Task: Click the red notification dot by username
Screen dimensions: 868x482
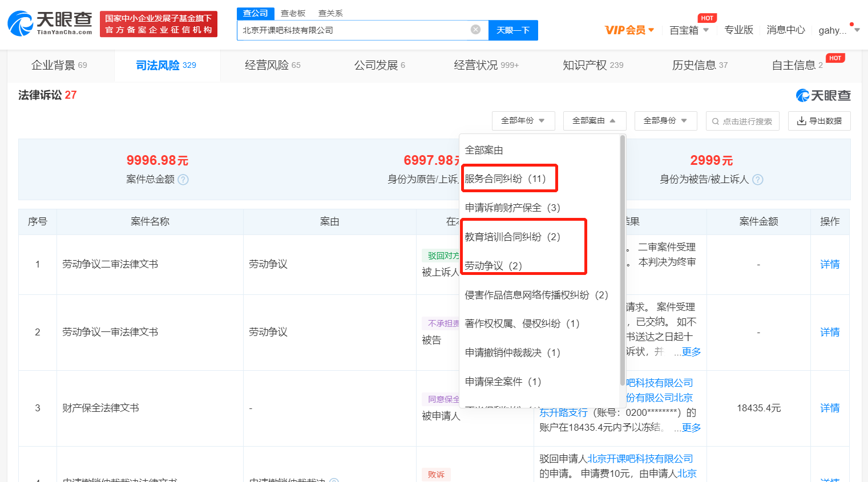Action: [x=852, y=25]
